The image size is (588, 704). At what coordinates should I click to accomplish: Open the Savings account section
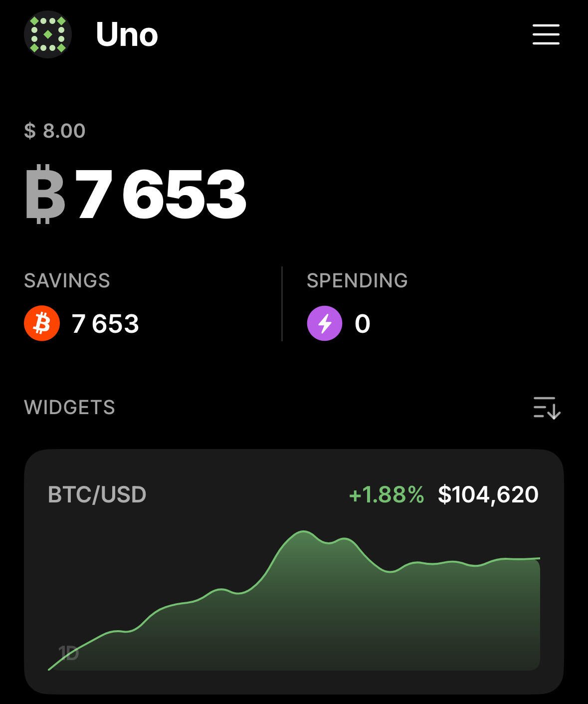coord(82,304)
